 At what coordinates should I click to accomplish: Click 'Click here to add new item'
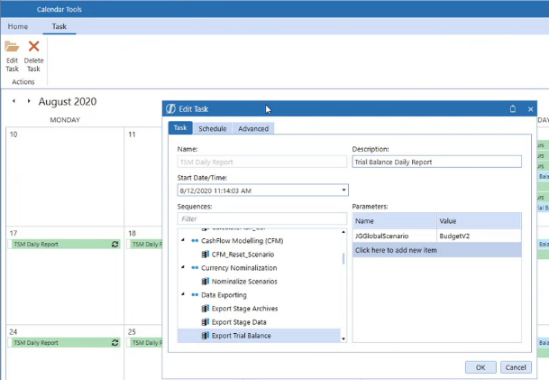click(x=437, y=250)
